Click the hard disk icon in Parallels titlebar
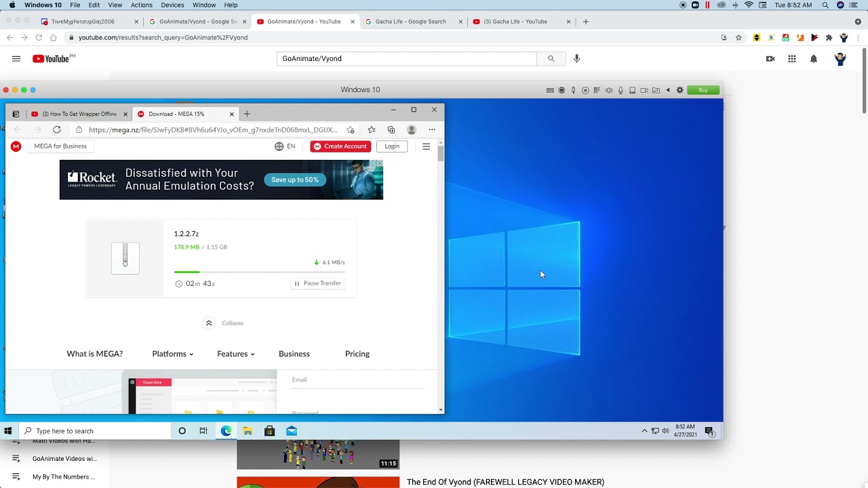868x488 pixels. 632,90
